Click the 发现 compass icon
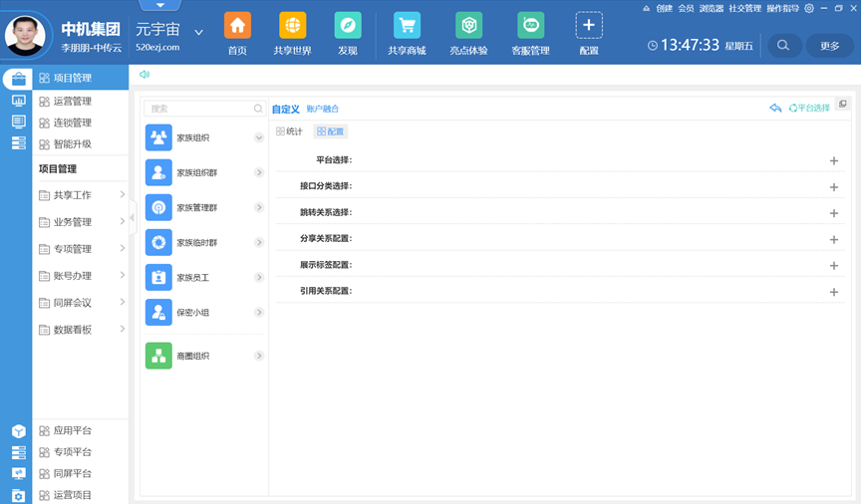This screenshot has height=504, width=861. click(x=347, y=26)
